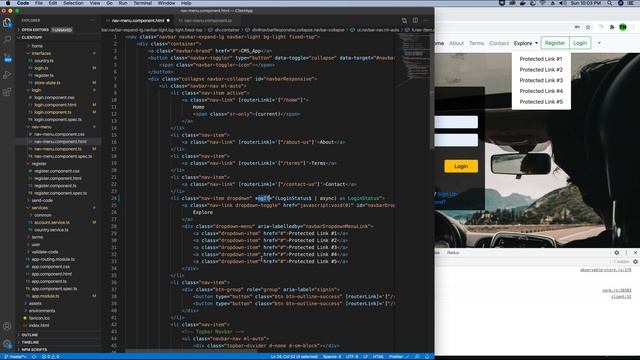Open the caret dropdown right of the Login button

(599, 43)
